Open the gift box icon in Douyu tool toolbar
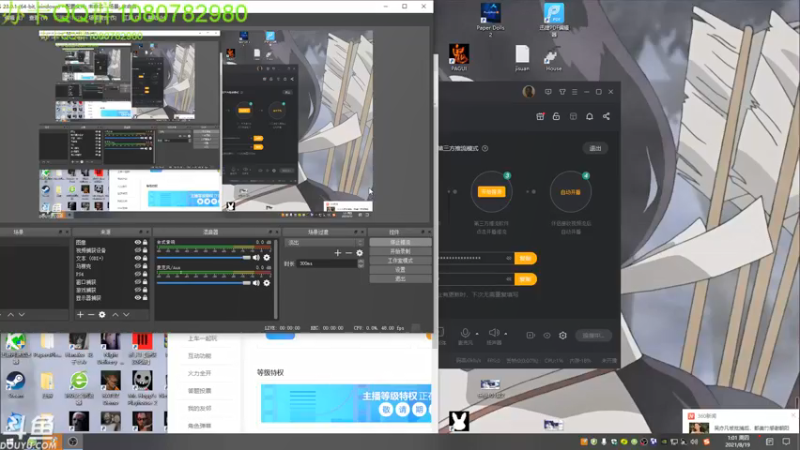 [540, 116]
